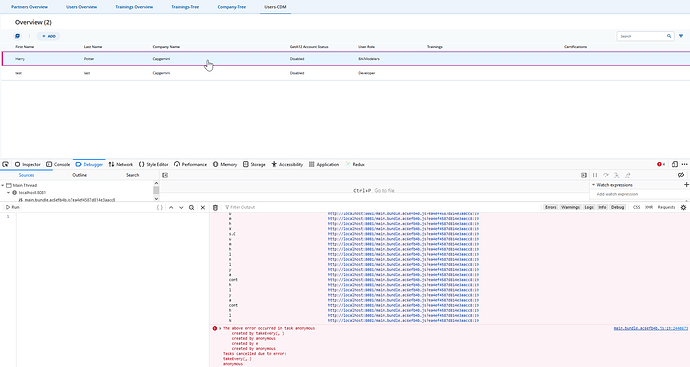Click next expression down arrow icon

click(181, 207)
